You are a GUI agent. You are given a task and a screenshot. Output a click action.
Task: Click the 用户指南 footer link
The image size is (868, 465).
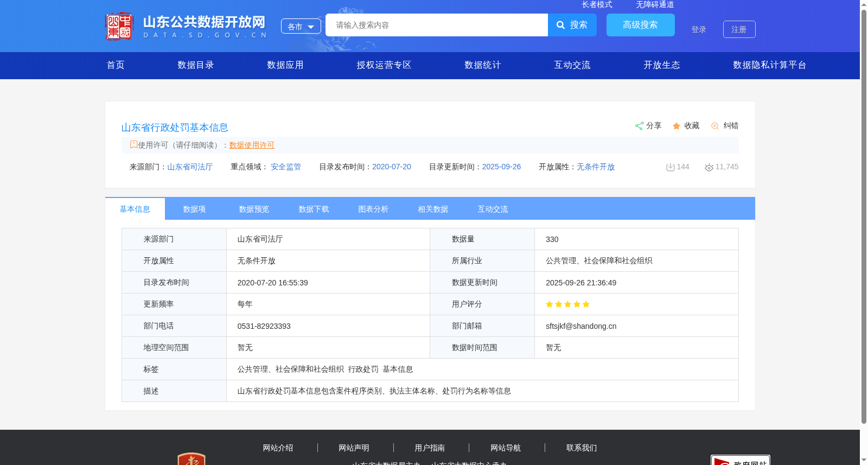pos(430,448)
